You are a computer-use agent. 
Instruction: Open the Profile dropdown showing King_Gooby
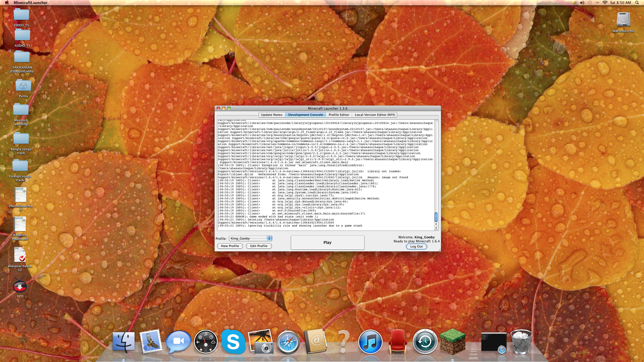[251, 238]
